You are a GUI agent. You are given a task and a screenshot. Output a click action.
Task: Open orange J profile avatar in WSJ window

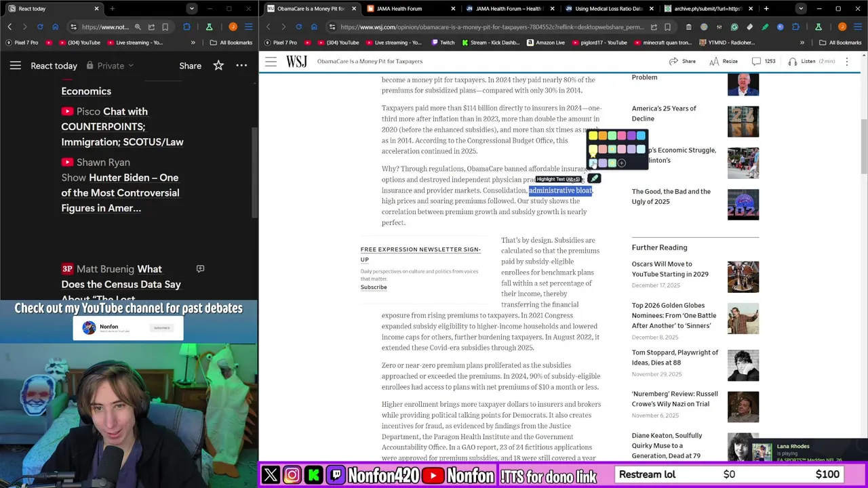(842, 27)
